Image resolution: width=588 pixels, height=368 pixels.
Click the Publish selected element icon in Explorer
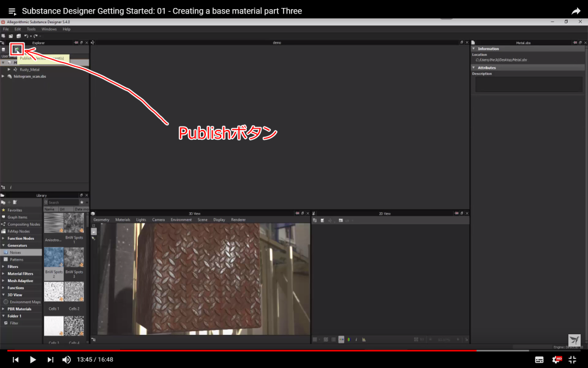[x=17, y=50]
